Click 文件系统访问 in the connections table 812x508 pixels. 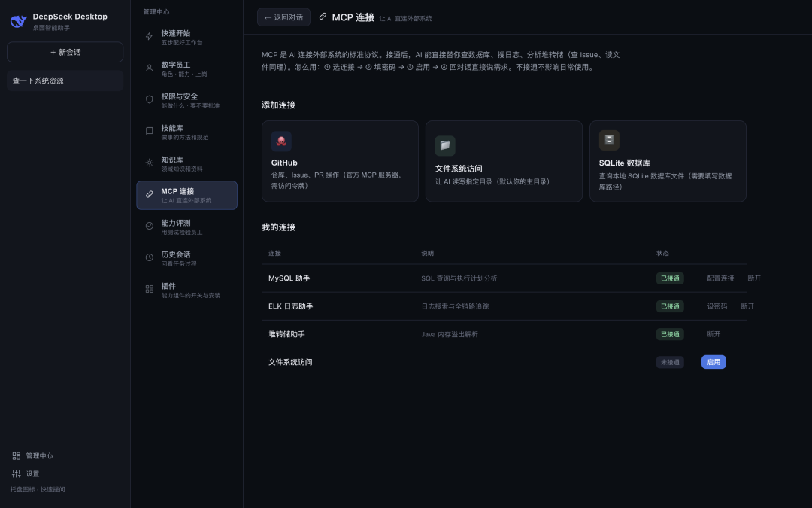click(290, 362)
